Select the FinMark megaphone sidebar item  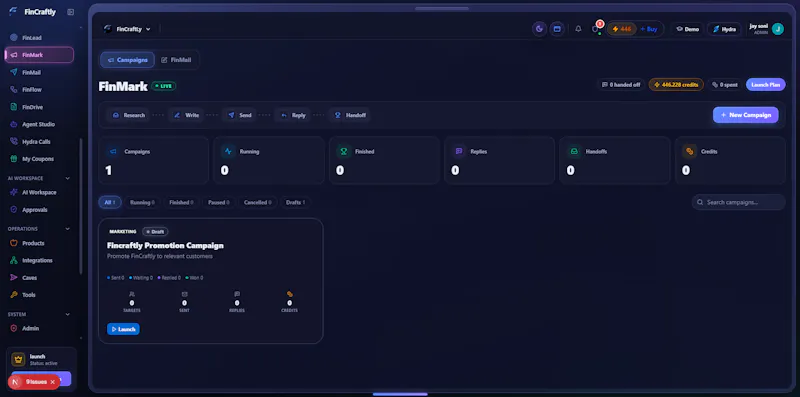coord(39,55)
